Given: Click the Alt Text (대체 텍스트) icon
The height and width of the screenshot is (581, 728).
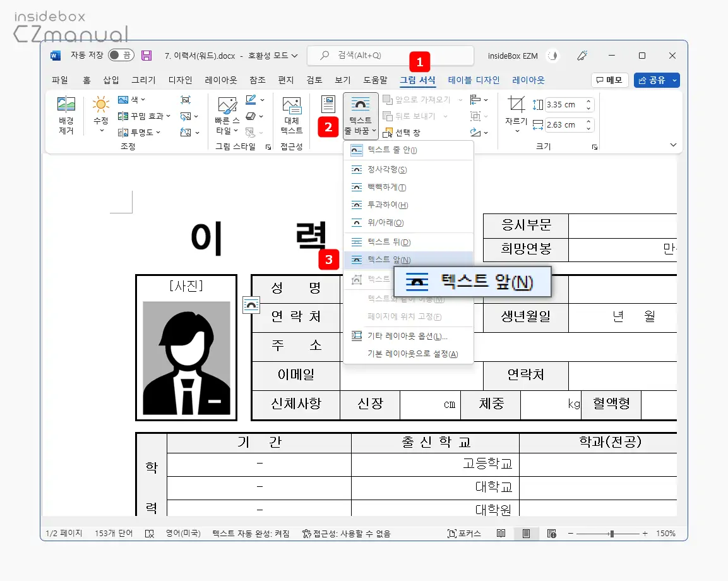Looking at the screenshot, I should [292, 105].
